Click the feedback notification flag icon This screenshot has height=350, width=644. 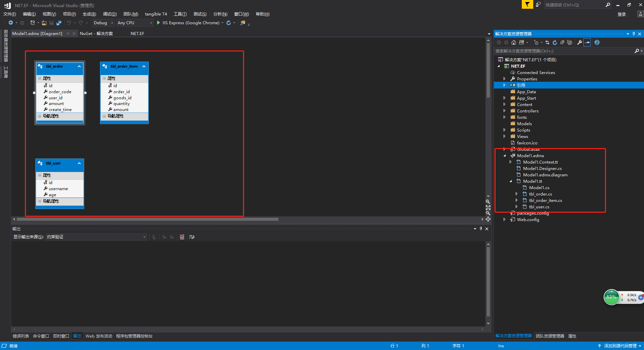[527, 4]
